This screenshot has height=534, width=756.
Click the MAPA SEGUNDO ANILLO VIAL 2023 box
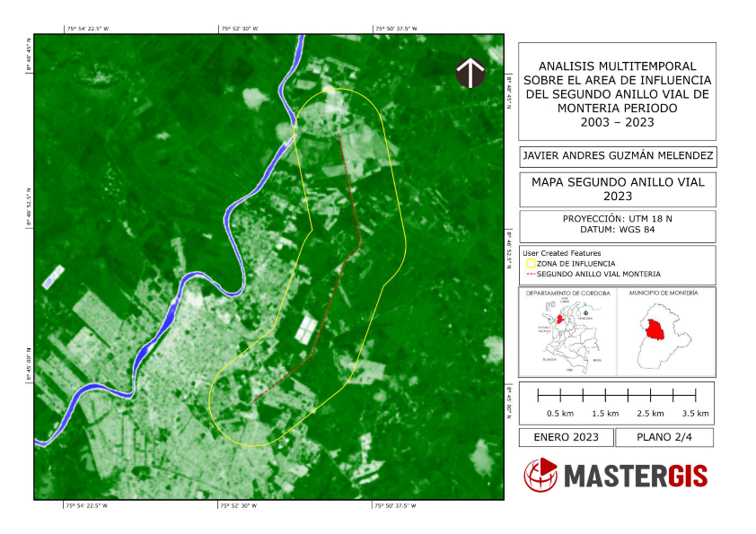tap(617, 188)
